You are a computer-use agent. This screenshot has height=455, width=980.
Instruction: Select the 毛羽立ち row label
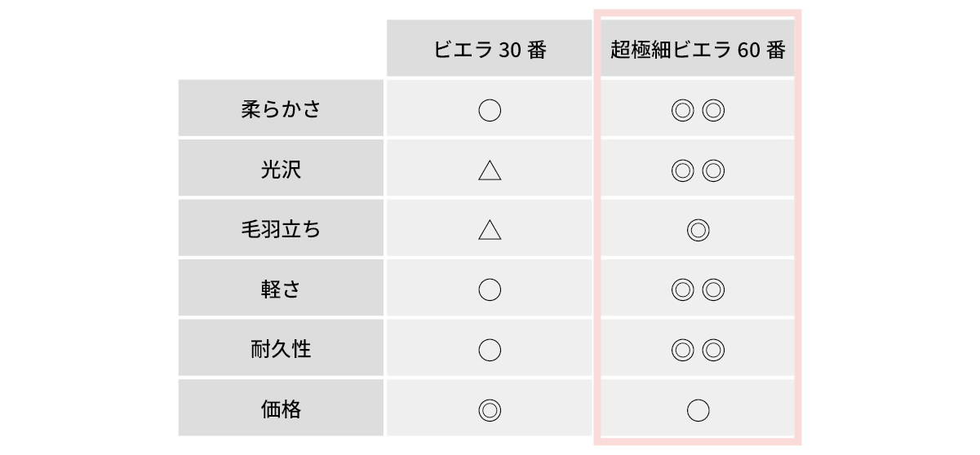(281, 230)
